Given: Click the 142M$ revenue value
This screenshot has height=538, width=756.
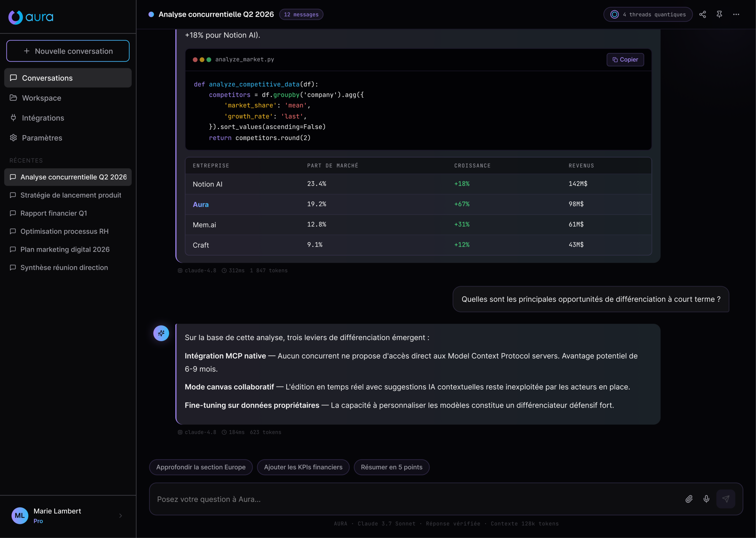Looking at the screenshot, I should click(x=578, y=184).
